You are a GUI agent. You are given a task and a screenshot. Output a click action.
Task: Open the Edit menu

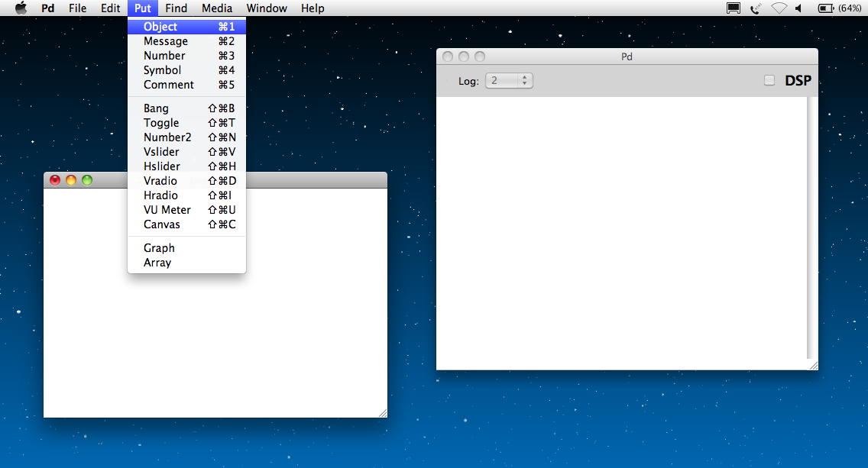coord(110,8)
